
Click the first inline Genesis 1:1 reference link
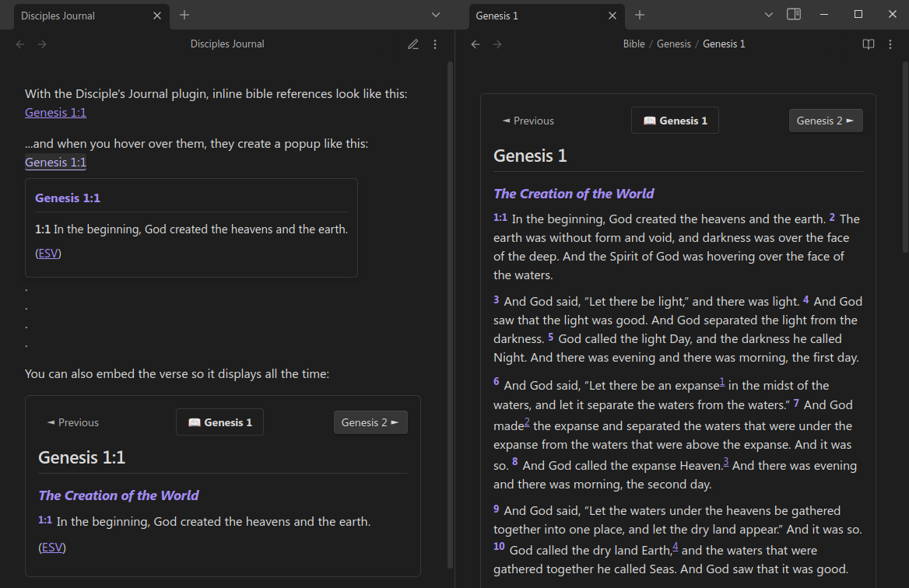coord(56,112)
